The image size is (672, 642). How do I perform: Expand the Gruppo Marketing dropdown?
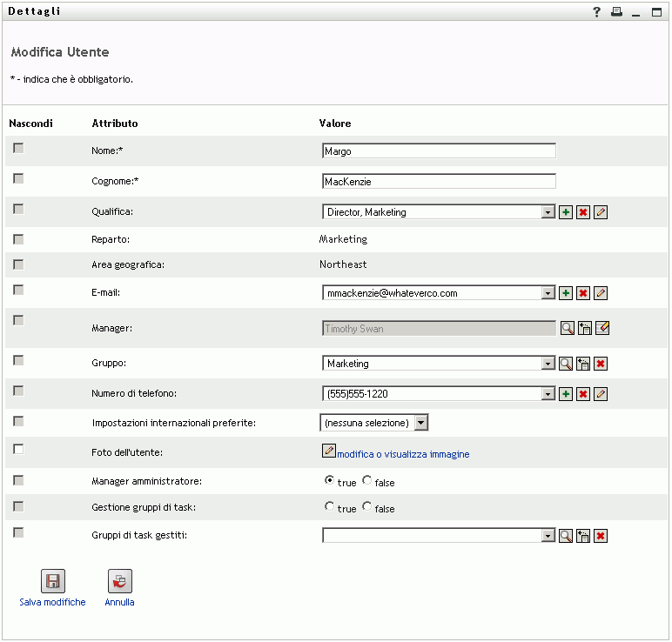click(x=548, y=364)
